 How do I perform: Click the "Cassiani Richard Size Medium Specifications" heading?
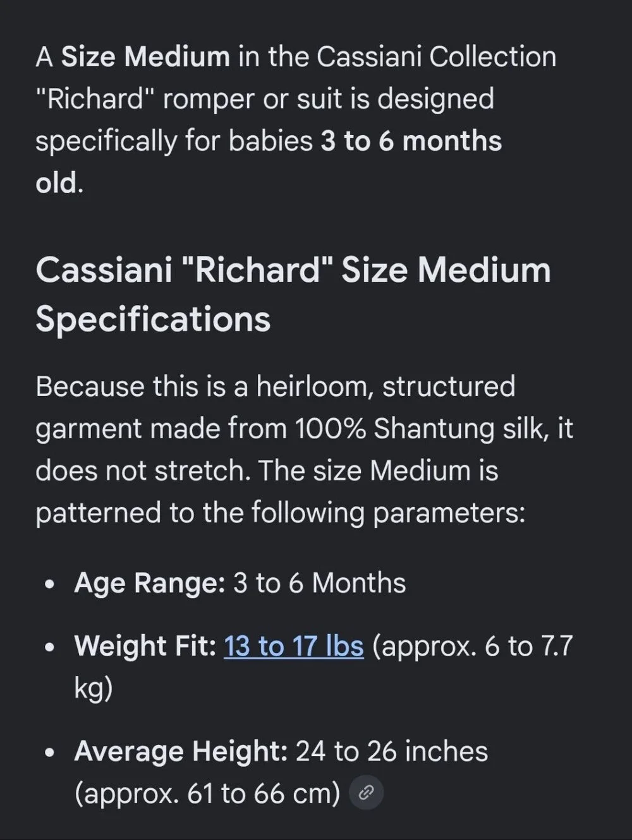tap(293, 294)
